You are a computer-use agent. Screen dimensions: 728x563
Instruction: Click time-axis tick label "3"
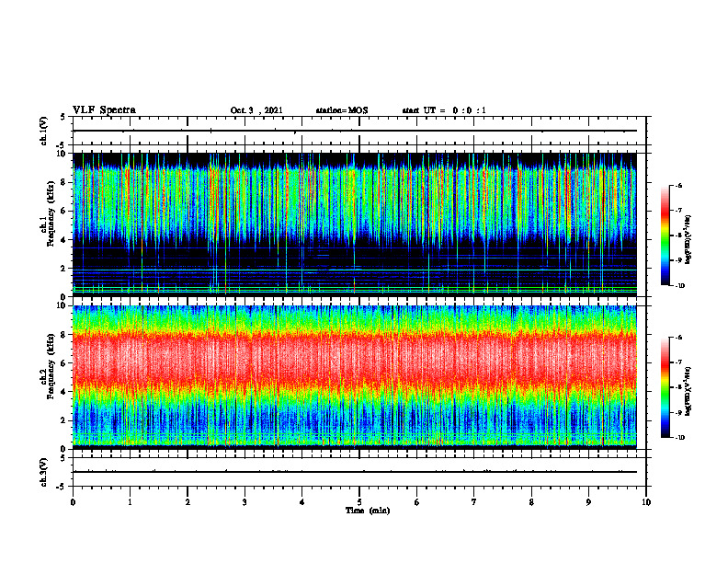(245, 502)
